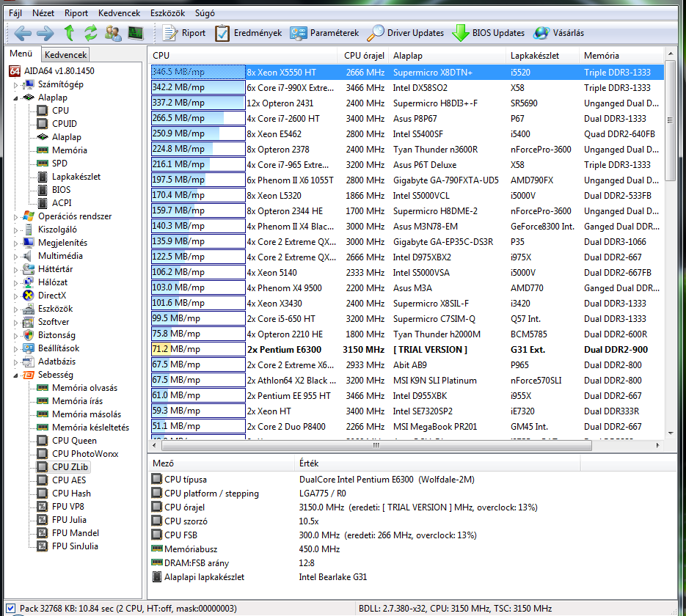The image size is (686, 616).
Task: Collapse the Sebesség tree node
Action: [15, 375]
